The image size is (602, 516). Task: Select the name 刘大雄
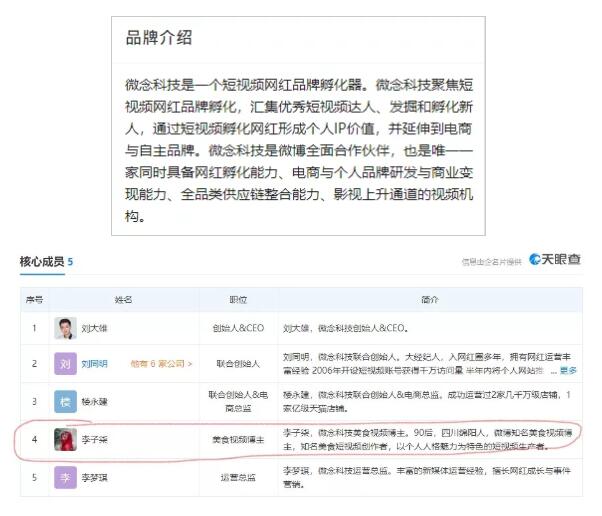95,327
